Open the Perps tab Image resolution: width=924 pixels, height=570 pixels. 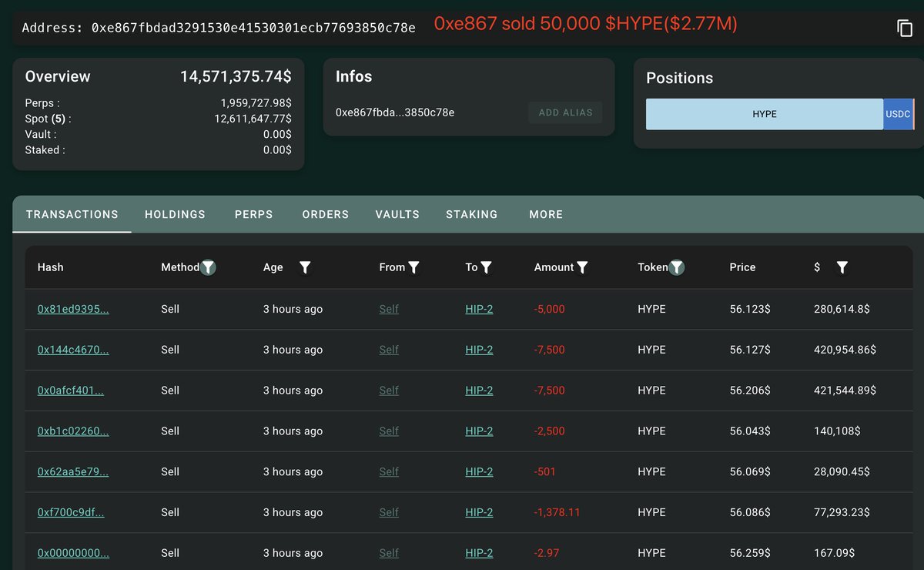click(x=254, y=214)
